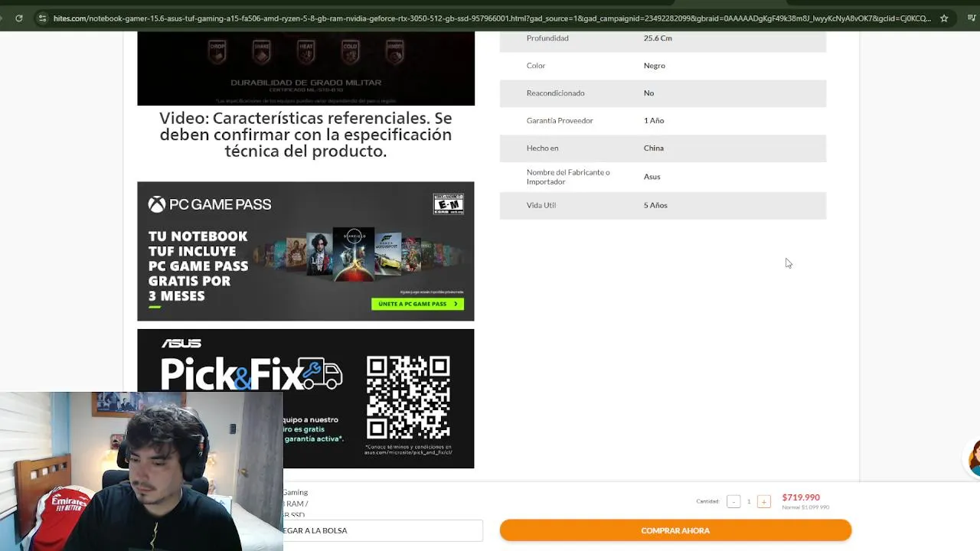The height and width of the screenshot is (551, 980).
Task: Click the Pick&Fix truck icon
Action: click(322, 373)
